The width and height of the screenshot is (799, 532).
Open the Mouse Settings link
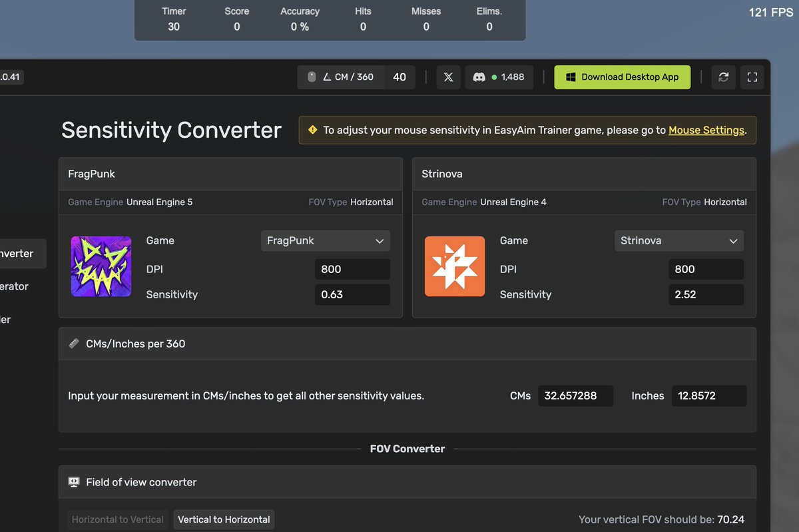point(706,131)
